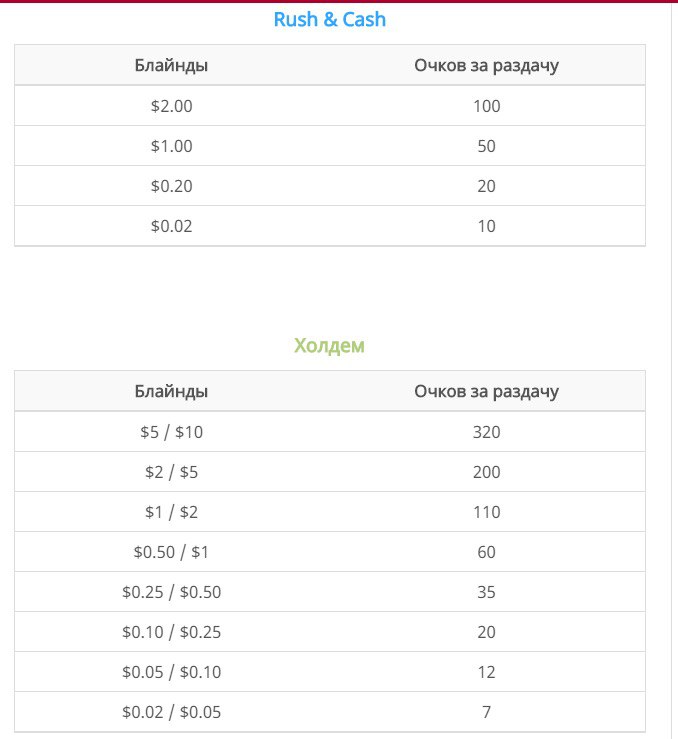Click Очков за раздачу header in Холдем table
Viewport: 678px width, 739px height.
(486, 391)
